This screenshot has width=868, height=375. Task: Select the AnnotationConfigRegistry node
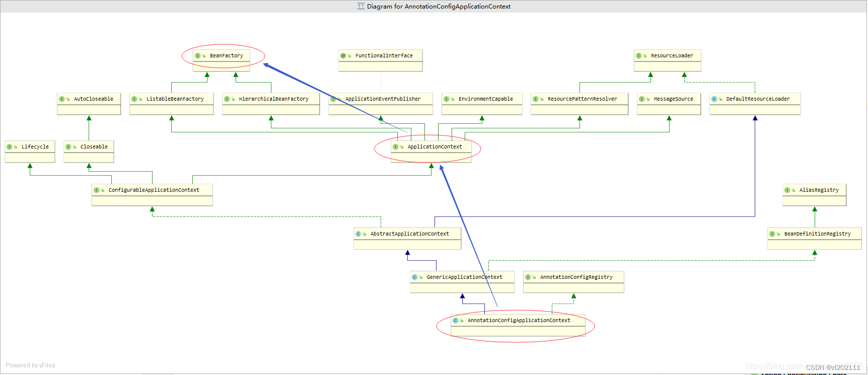pyautogui.click(x=573, y=282)
